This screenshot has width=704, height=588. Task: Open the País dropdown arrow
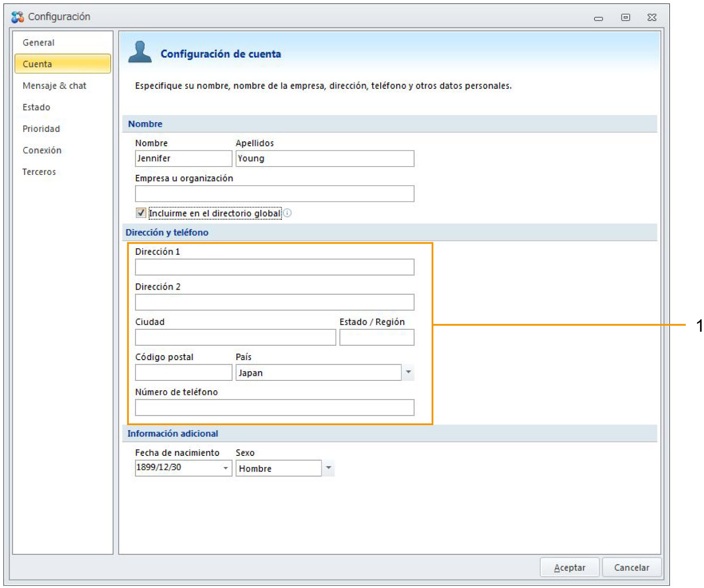pyautogui.click(x=408, y=372)
